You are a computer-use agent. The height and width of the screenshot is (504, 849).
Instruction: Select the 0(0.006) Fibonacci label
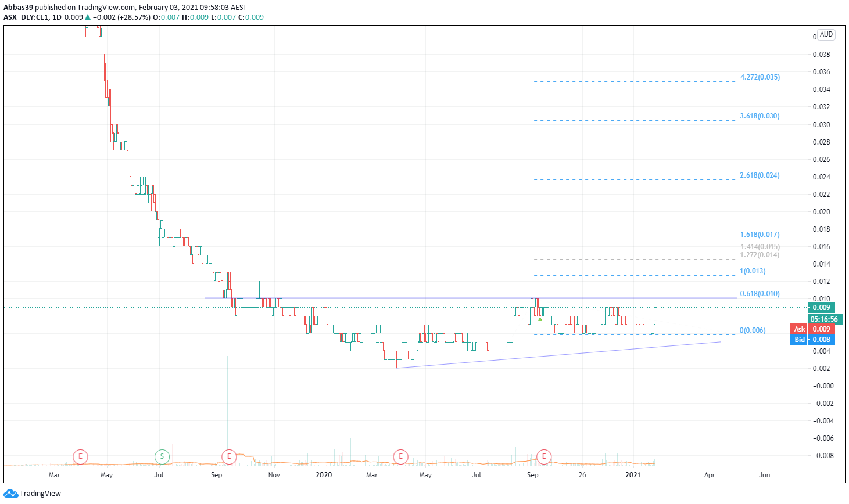pyautogui.click(x=753, y=330)
